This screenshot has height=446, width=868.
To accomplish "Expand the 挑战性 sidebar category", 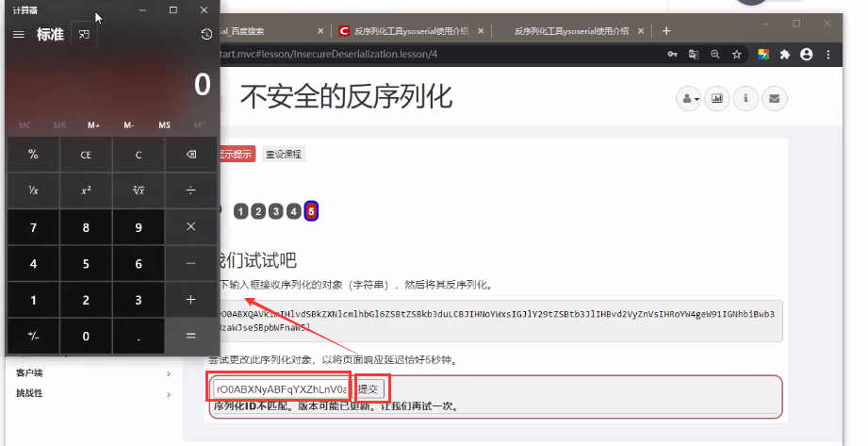I will pos(92,392).
